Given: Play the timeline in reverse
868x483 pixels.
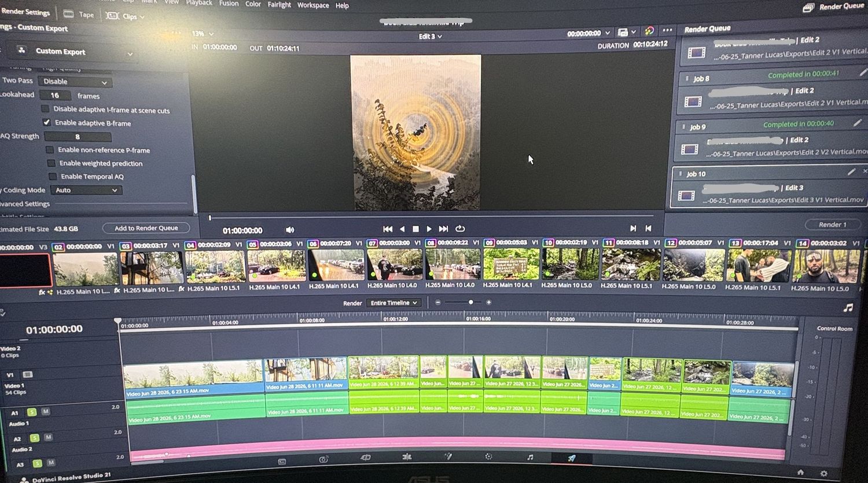Looking at the screenshot, I should pos(402,229).
